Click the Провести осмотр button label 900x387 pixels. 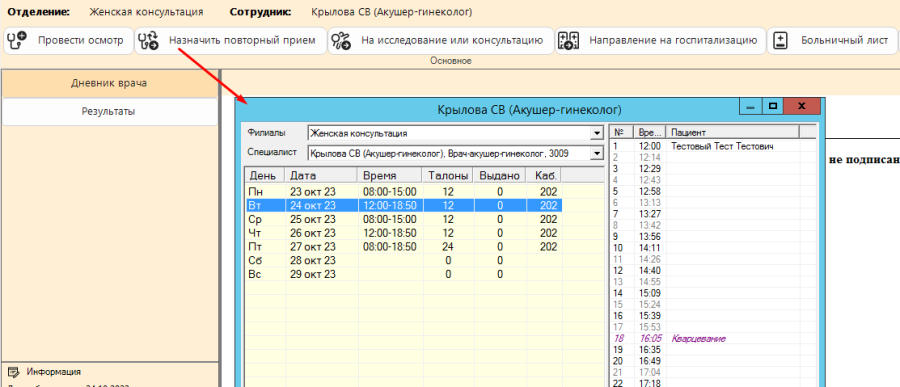[80, 41]
